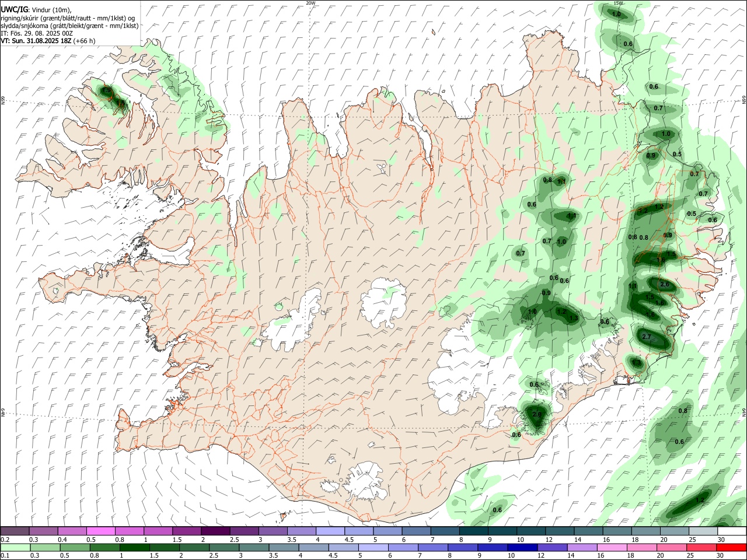The image size is (747, 560).
Task: Click the '0.1' label in the lower legend
Action: pos(5,556)
